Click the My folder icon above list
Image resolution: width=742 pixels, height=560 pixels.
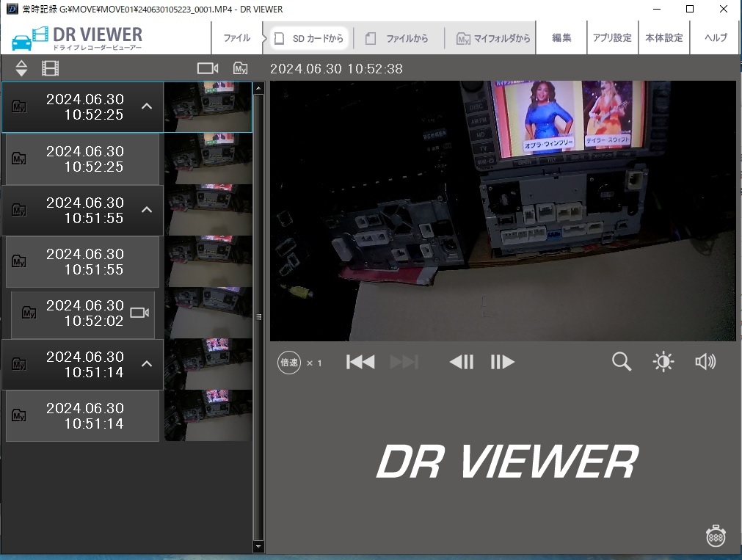click(x=241, y=68)
